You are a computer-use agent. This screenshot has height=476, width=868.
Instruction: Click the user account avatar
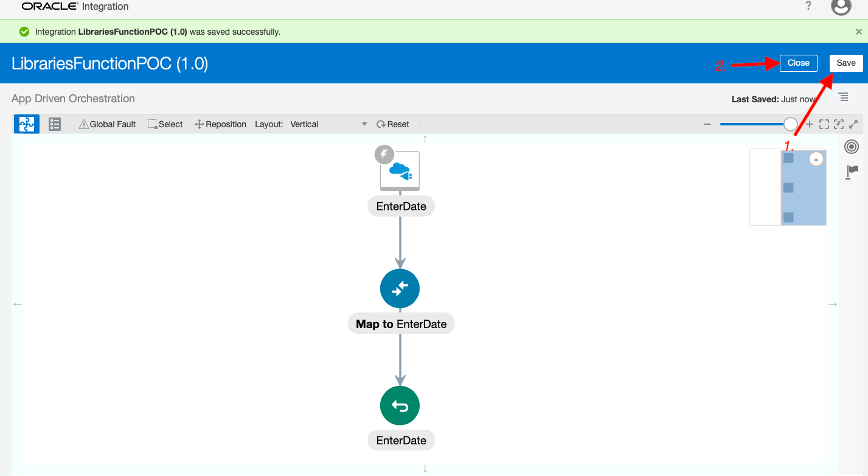[841, 7]
